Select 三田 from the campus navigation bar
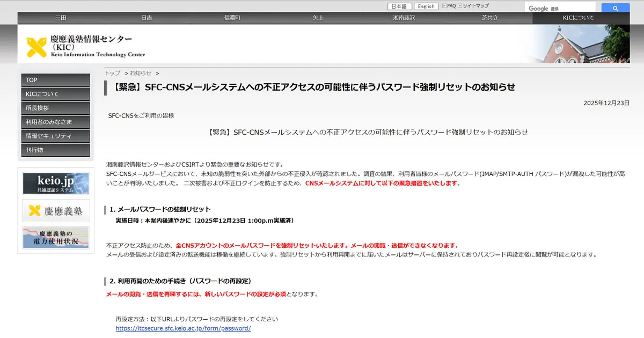 [61, 18]
